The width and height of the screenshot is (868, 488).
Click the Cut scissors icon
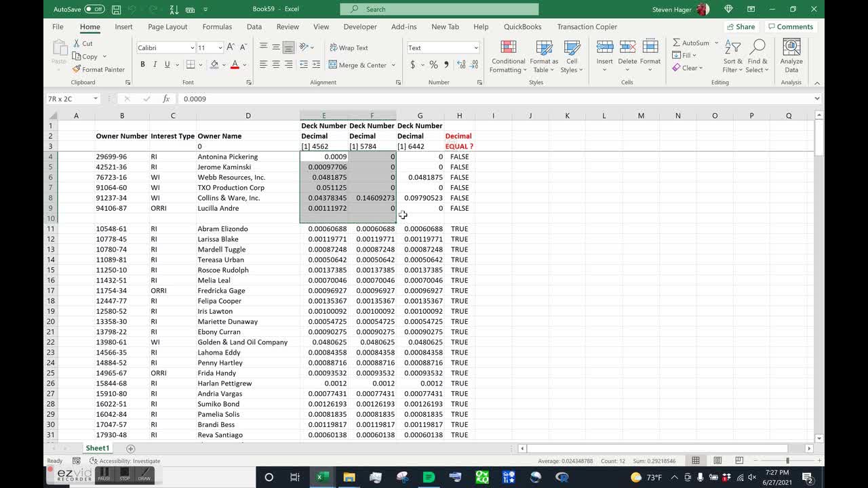77,43
